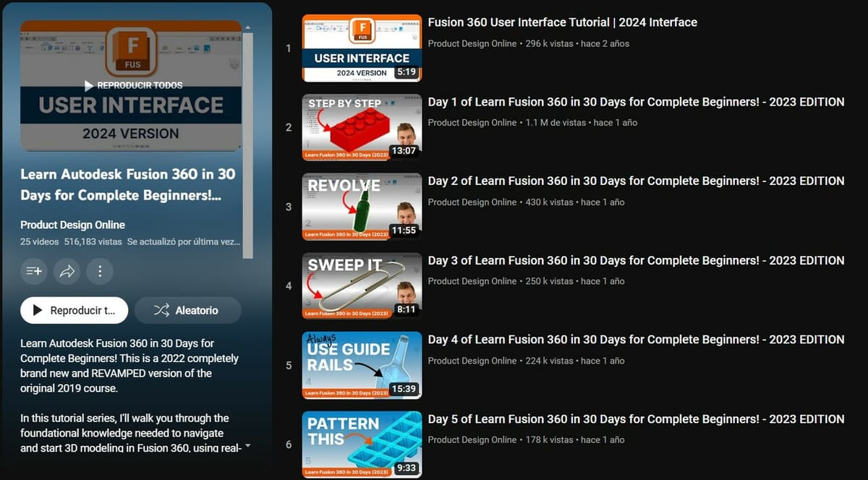Viewport: 868px width, 480px height.
Task: Click channel name under Day 2 video
Action: point(472,202)
